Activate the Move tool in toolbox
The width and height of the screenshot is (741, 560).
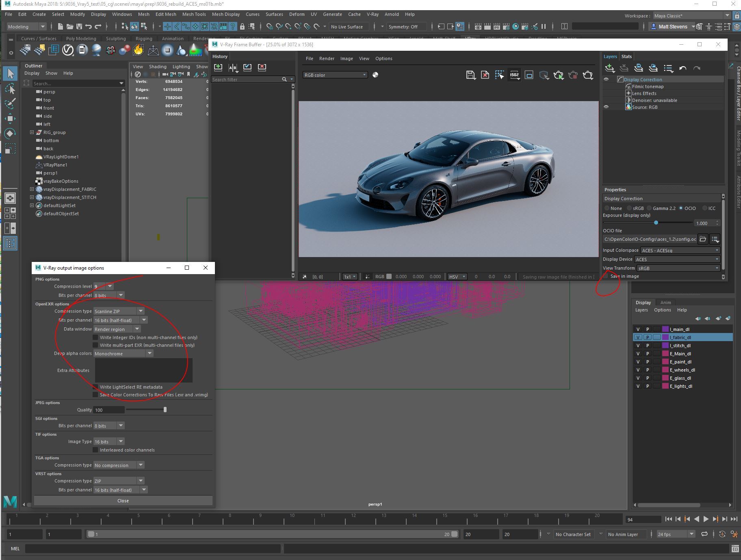[x=10, y=119]
